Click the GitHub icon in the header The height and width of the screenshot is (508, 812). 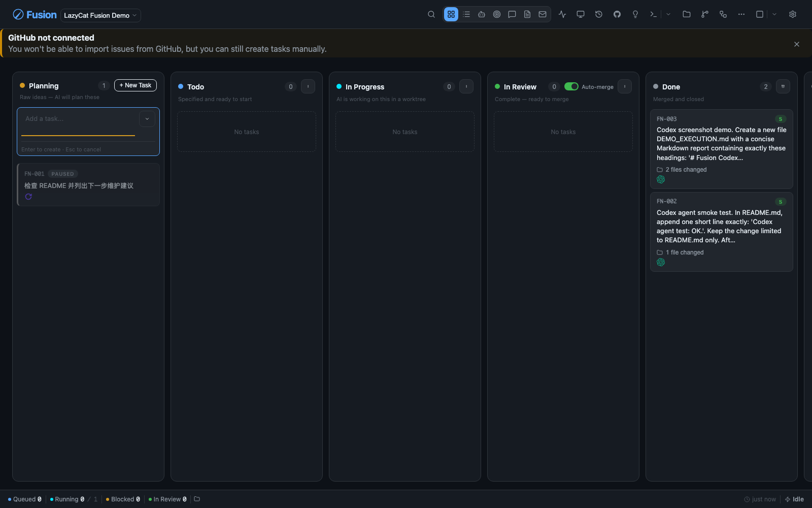click(617, 14)
